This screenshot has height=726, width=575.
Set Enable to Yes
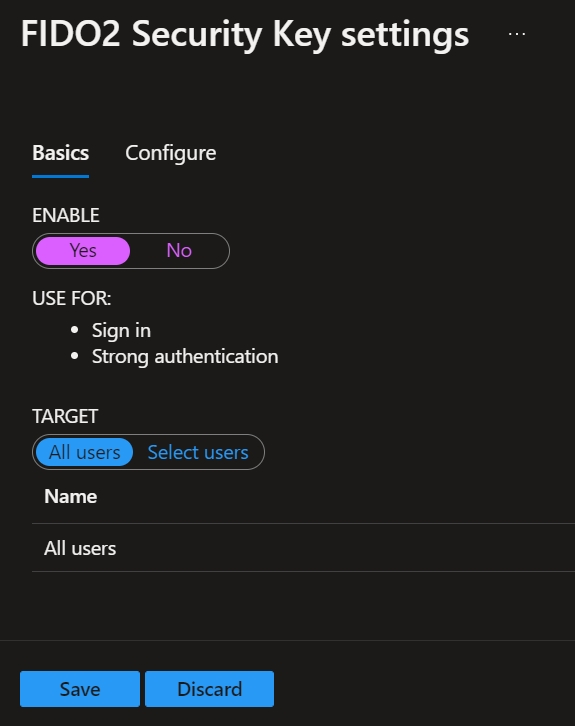[x=83, y=251]
